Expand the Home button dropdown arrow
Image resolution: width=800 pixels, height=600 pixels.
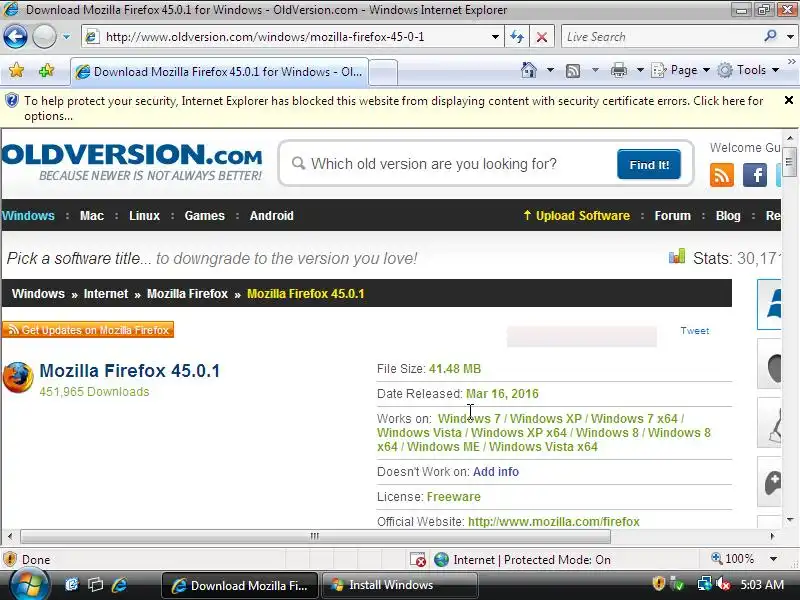551,70
